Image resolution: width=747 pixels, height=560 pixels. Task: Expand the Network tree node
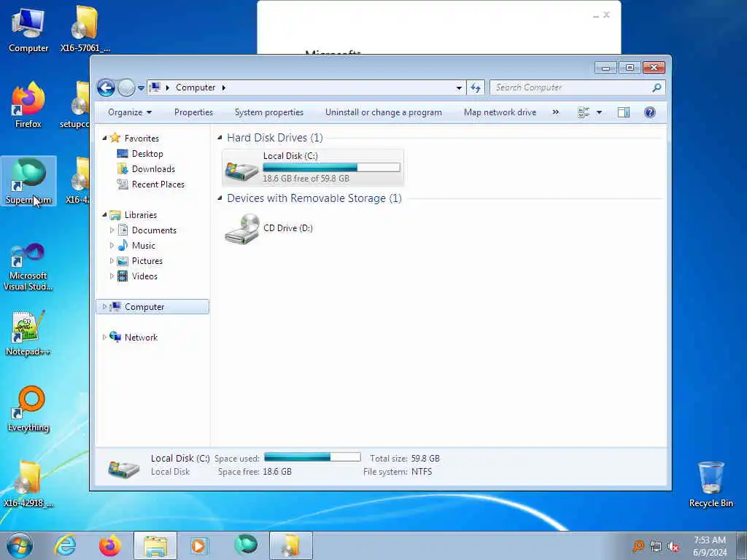[104, 337]
